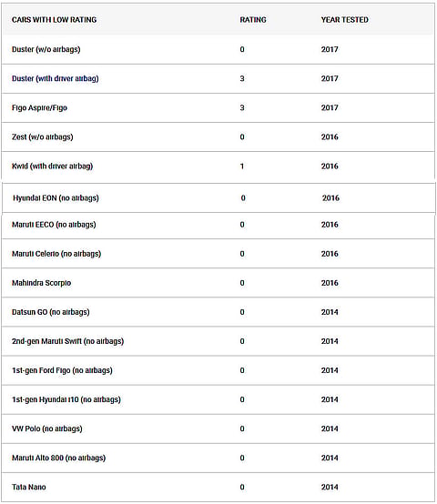Click the VW Polo (no airbags) entry
Viewport: 437px width, 504px height.
point(47,428)
